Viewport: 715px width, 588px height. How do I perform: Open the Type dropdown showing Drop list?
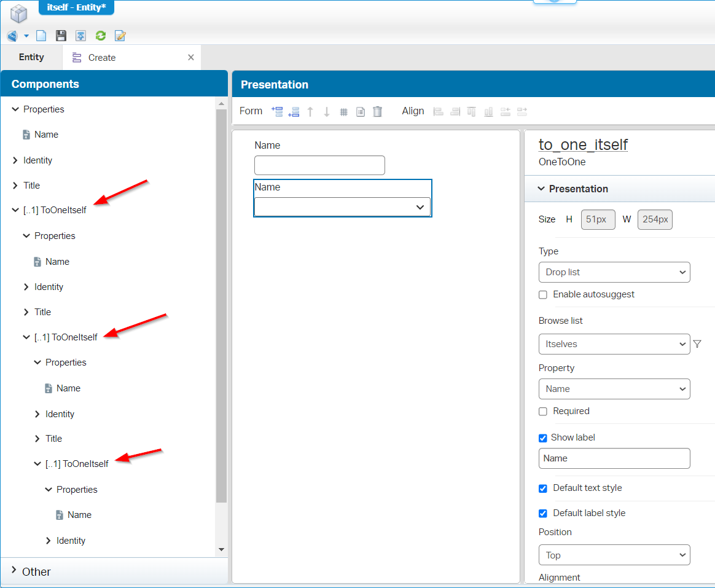[614, 272]
